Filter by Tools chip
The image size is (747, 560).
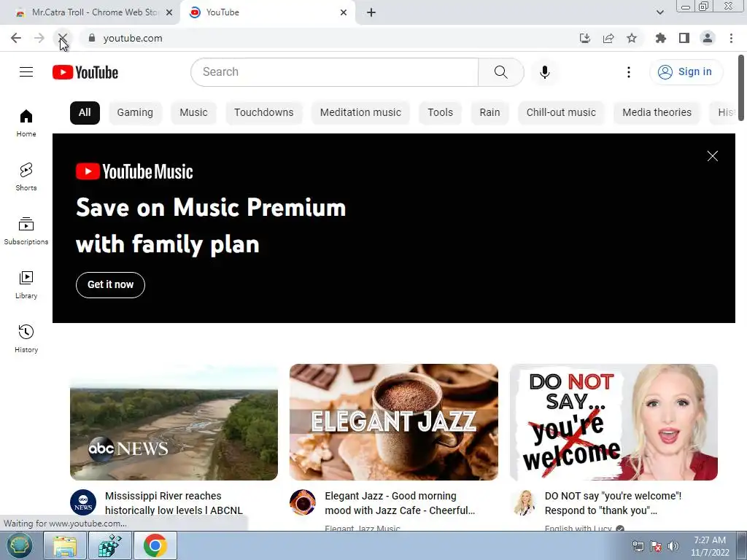point(440,113)
